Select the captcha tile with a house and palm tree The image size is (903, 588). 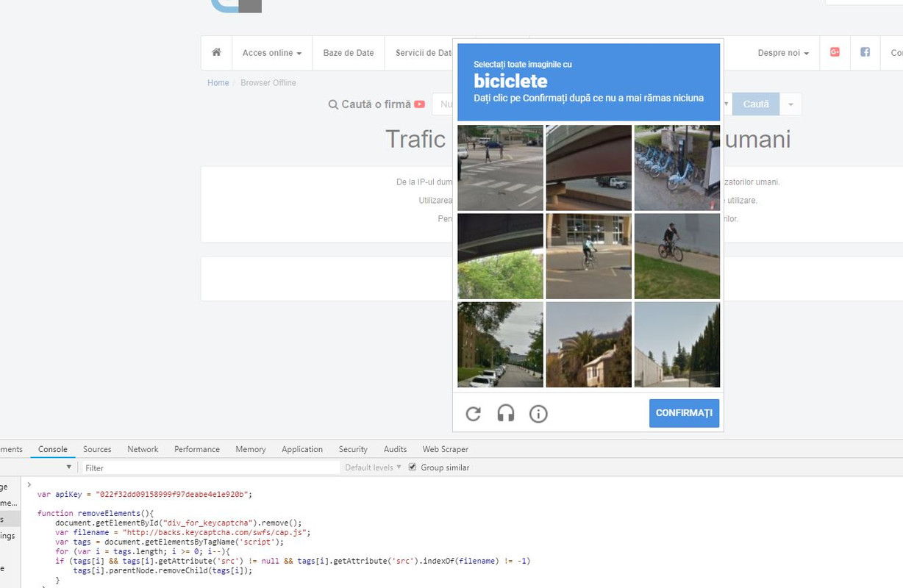[589, 344]
